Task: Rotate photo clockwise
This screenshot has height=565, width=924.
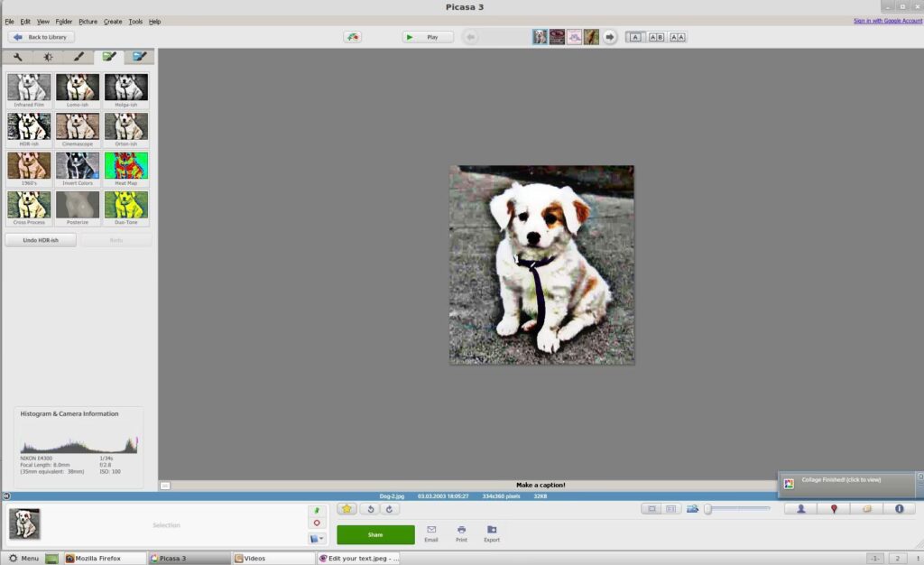Action: click(389, 509)
